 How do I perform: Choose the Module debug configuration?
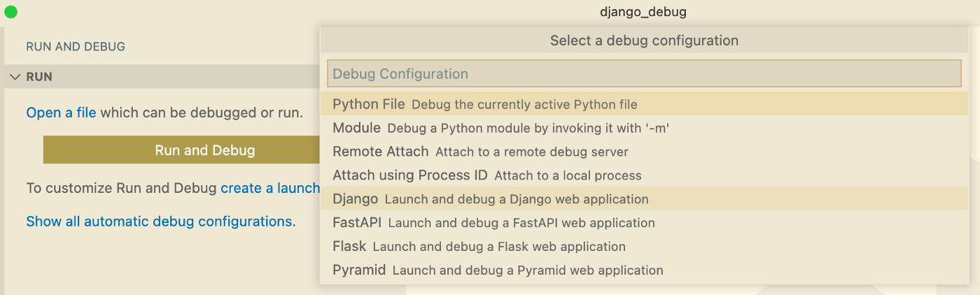click(x=645, y=128)
